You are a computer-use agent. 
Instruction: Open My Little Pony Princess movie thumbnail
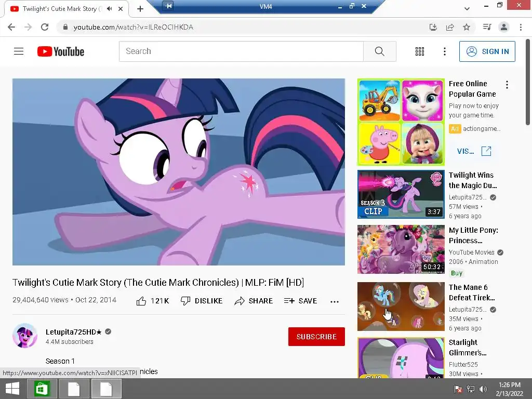401,249
